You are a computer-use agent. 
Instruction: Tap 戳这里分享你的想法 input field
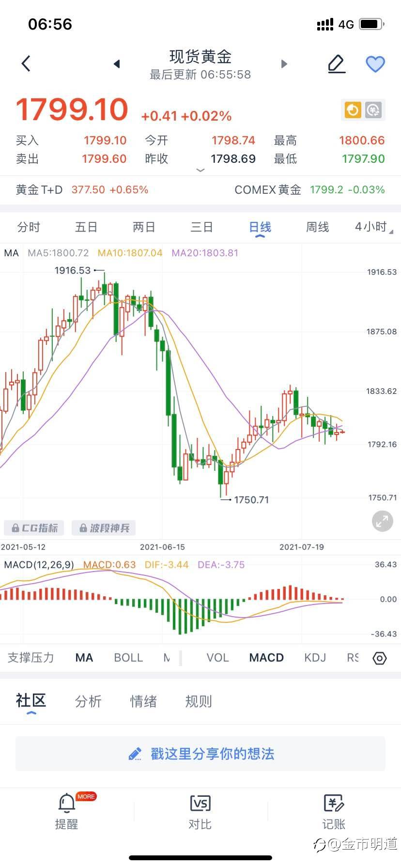[x=200, y=754]
